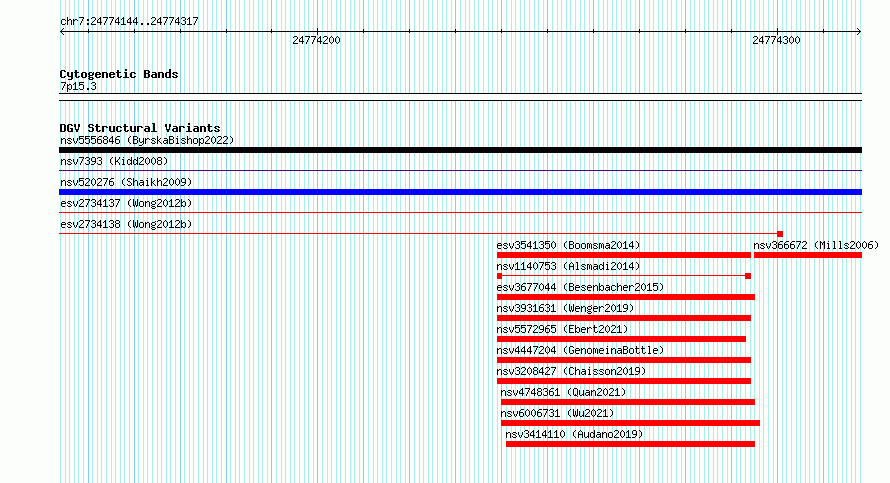Click red bar under esv3541350 (Boomsma2014)
Image resolution: width=890 pixels, height=483 pixels.
coord(624,255)
